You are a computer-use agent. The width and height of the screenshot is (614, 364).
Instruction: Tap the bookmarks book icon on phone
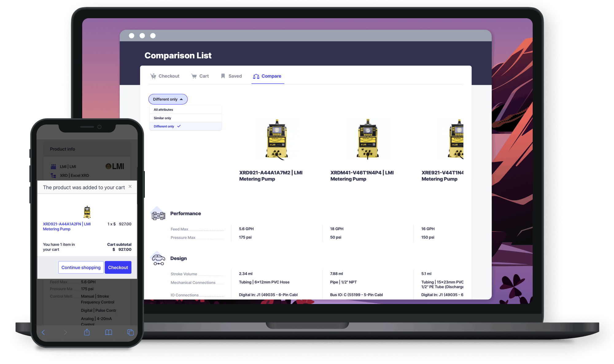click(109, 332)
